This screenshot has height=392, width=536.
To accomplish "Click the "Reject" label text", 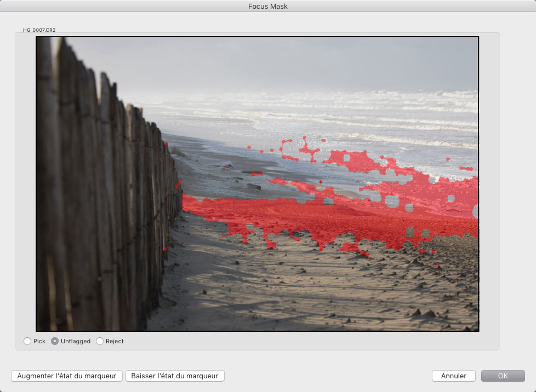I will coord(115,341).
